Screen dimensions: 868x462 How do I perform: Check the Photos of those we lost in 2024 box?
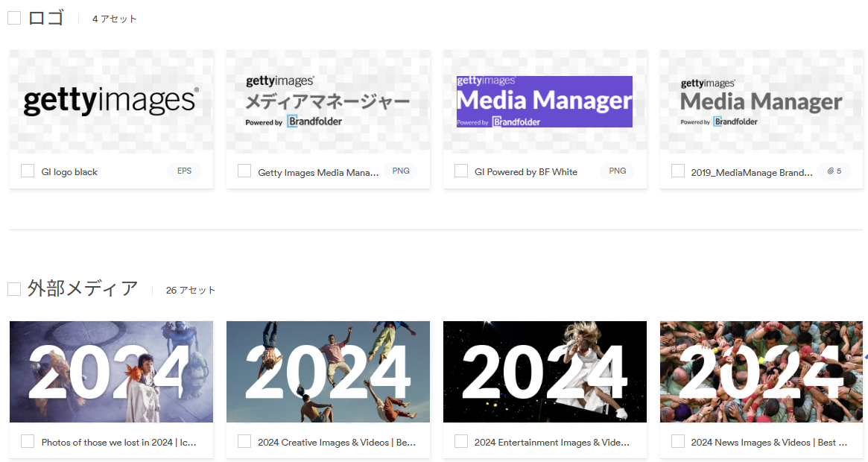coord(28,441)
